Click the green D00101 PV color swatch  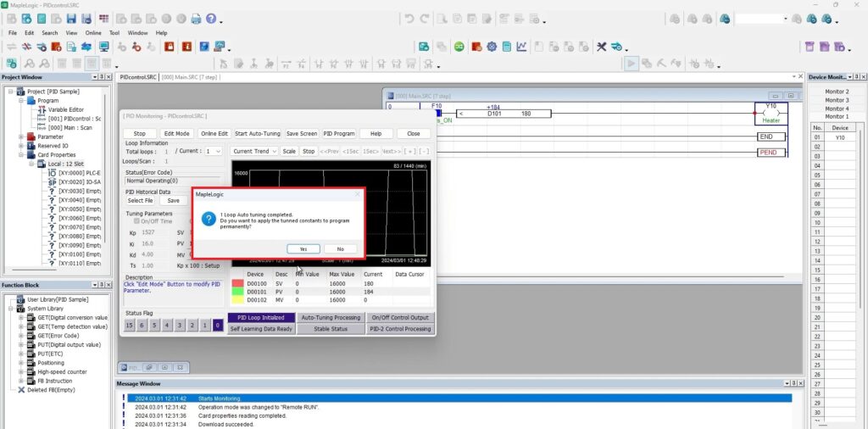pyautogui.click(x=237, y=291)
